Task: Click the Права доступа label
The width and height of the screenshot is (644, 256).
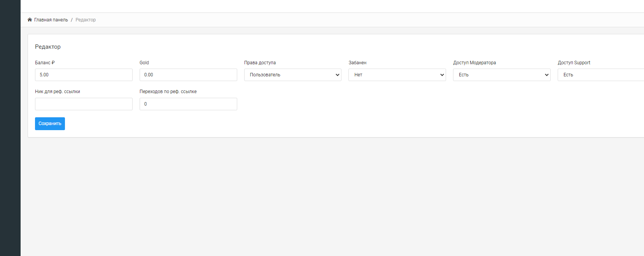Action: [x=260, y=63]
